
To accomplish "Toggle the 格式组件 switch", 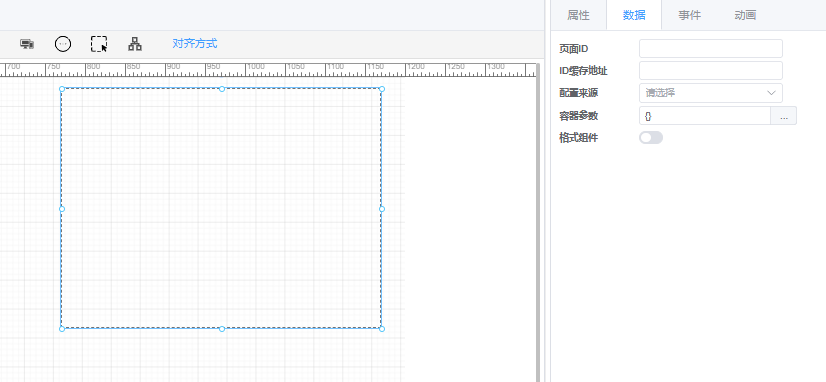I will tap(651, 138).
